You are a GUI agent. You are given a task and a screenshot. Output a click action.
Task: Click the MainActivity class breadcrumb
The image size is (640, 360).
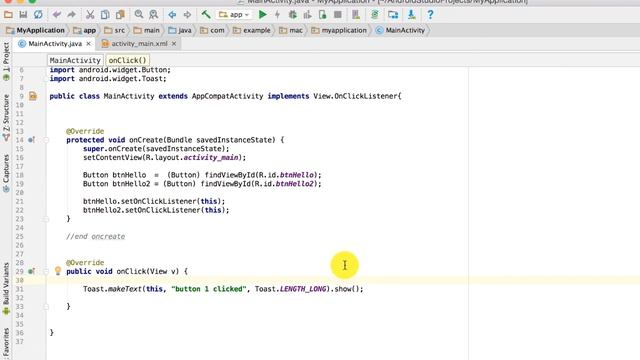click(x=400, y=30)
